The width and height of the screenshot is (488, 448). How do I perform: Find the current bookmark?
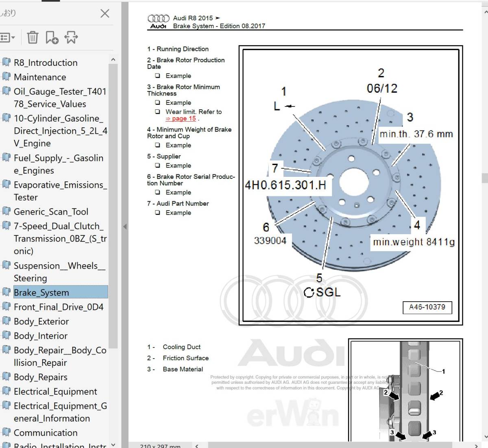(71, 37)
